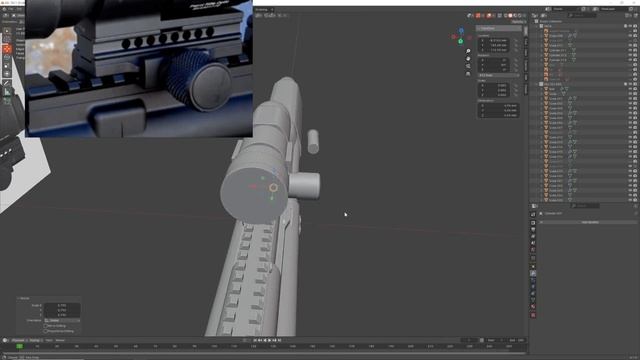
Task: Switch to the Tool tab in the sidebar
Action: [x=526, y=42]
